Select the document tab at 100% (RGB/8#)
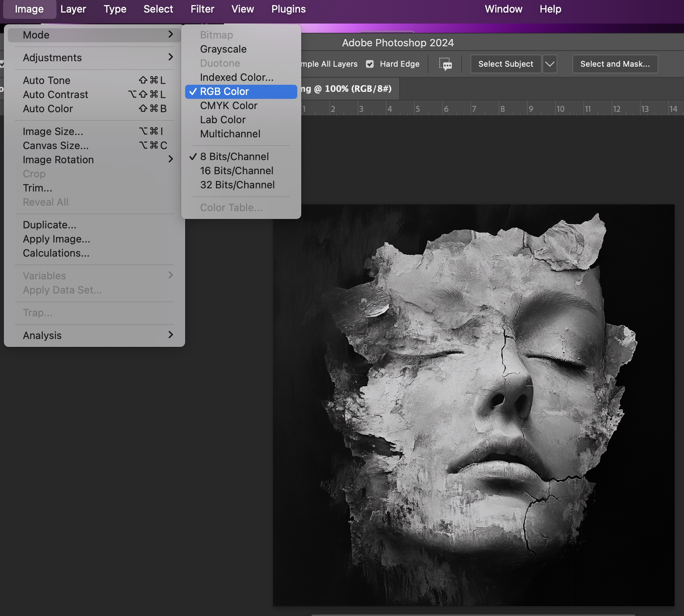 350,89
